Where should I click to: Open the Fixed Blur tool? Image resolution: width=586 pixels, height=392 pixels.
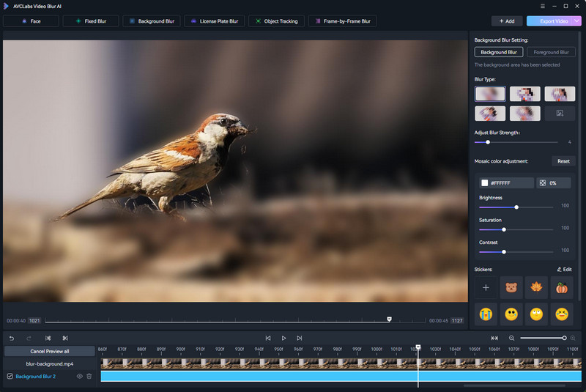[x=91, y=21]
